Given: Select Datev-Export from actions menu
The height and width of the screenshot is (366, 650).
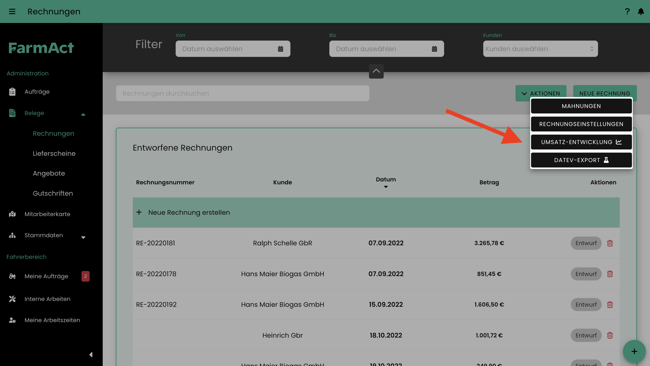Looking at the screenshot, I should 581,160.
